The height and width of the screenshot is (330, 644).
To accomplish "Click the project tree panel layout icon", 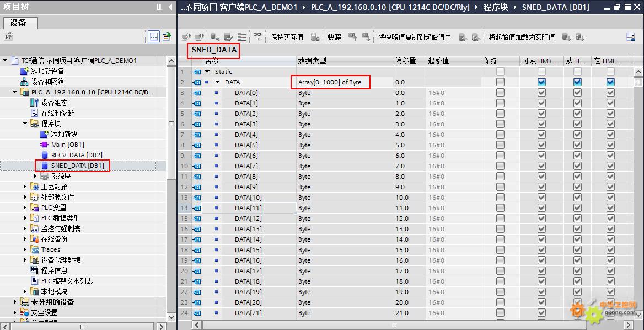I will pyautogui.click(x=160, y=7).
